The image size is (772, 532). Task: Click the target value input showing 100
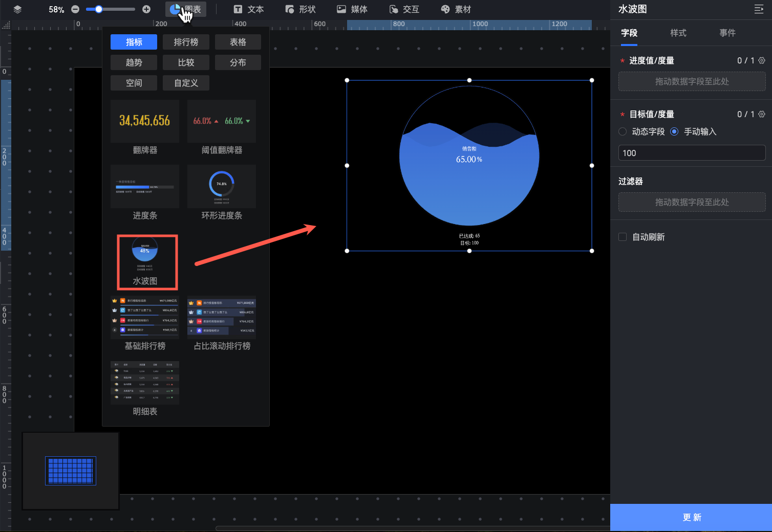click(x=692, y=153)
